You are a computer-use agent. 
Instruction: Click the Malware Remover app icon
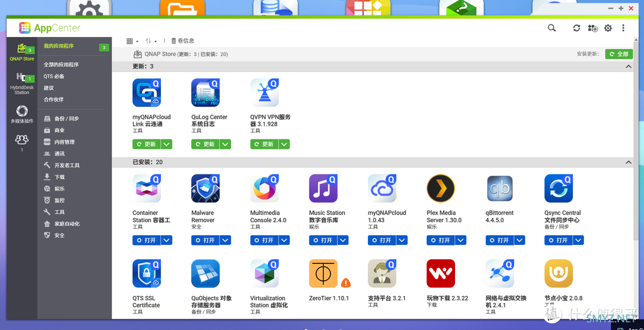[205, 188]
